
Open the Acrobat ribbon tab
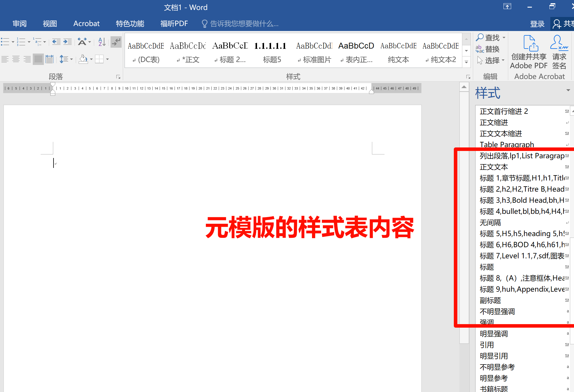(86, 24)
